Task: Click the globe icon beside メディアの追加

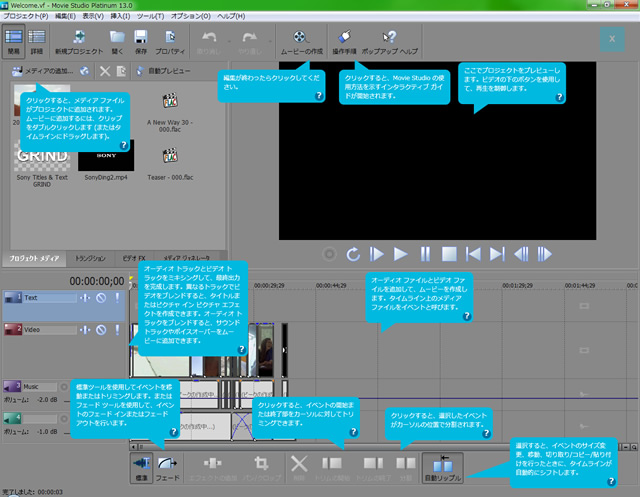Action: point(84,71)
